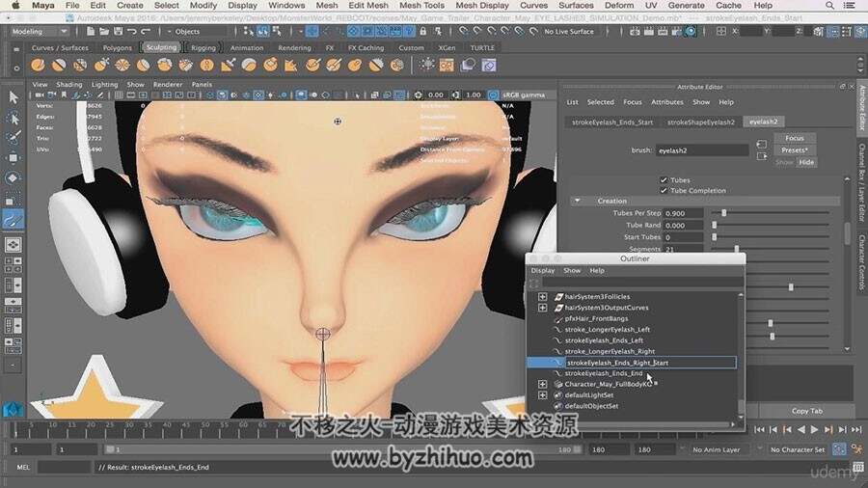This screenshot has width=868, height=488.
Task: Pick the Move tool in toolbox
Action: tap(14, 158)
